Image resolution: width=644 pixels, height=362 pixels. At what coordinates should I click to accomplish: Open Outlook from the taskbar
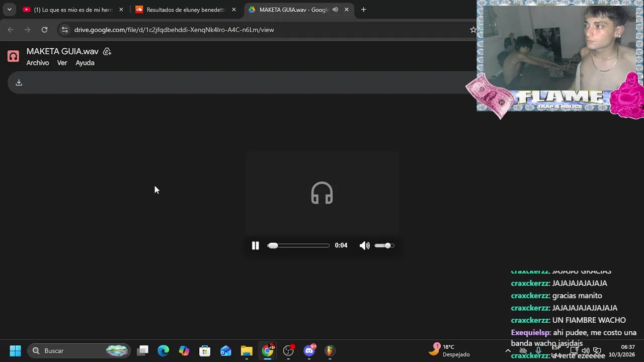pos(225,350)
